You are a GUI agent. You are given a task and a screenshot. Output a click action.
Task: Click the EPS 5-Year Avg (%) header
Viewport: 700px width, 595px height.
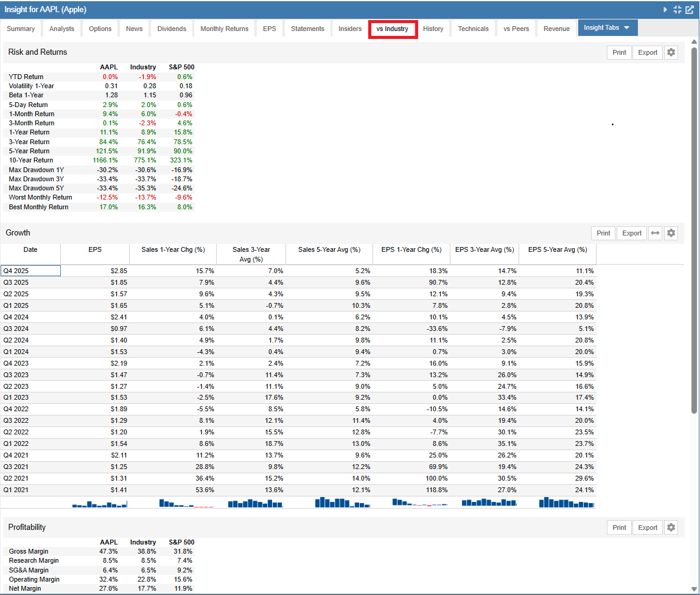point(558,254)
